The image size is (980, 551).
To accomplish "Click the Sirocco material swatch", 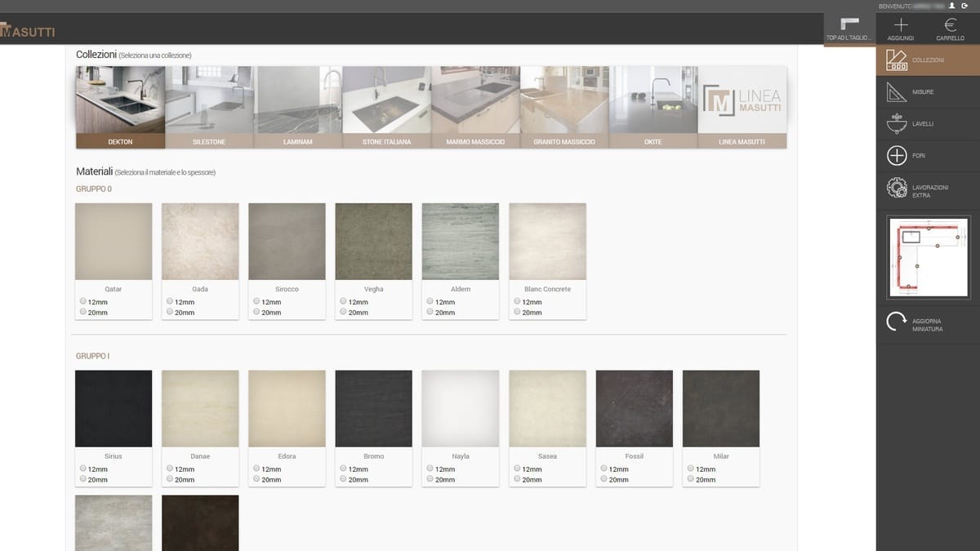I will coord(287,242).
